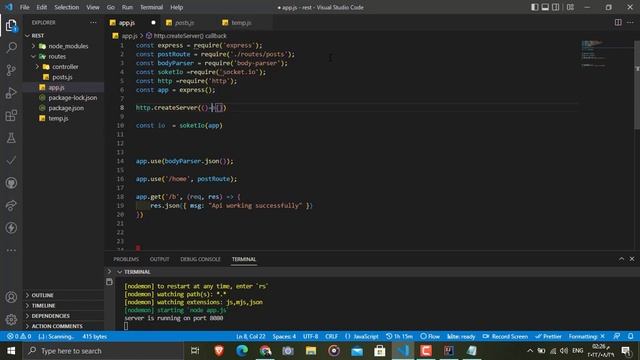
Task: Open the View menu
Action: click(93, 7)
